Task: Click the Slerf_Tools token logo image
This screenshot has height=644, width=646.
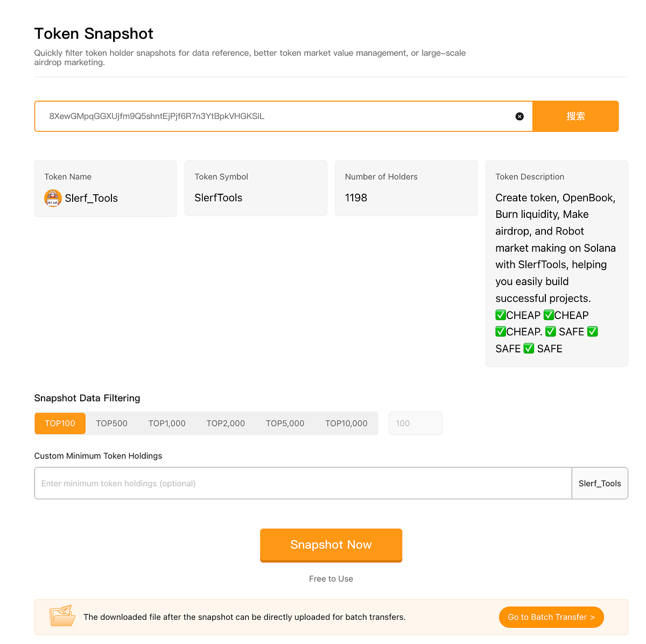Action: (x=53, y=198)
